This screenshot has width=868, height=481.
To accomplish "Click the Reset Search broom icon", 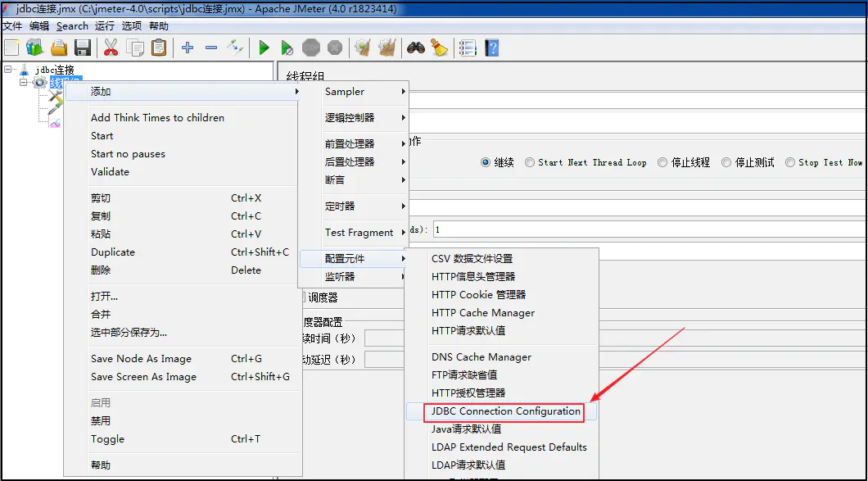I will pos(440,48).
